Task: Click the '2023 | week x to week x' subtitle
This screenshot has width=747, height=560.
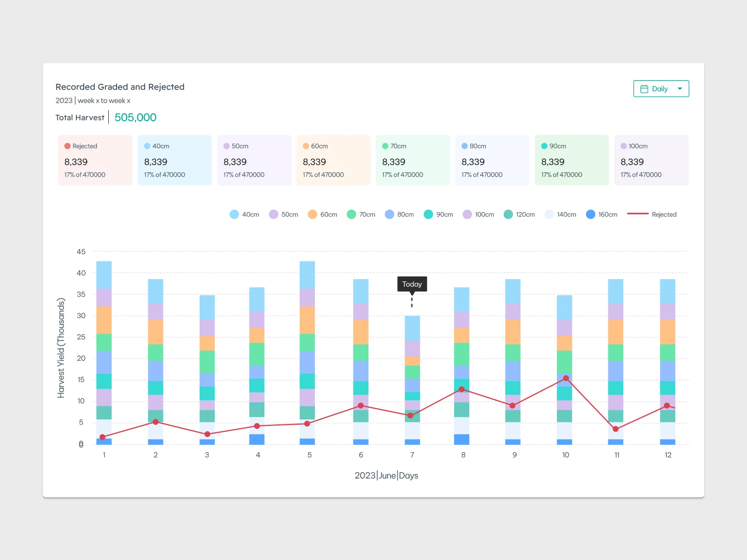Action: pos(93,101)
